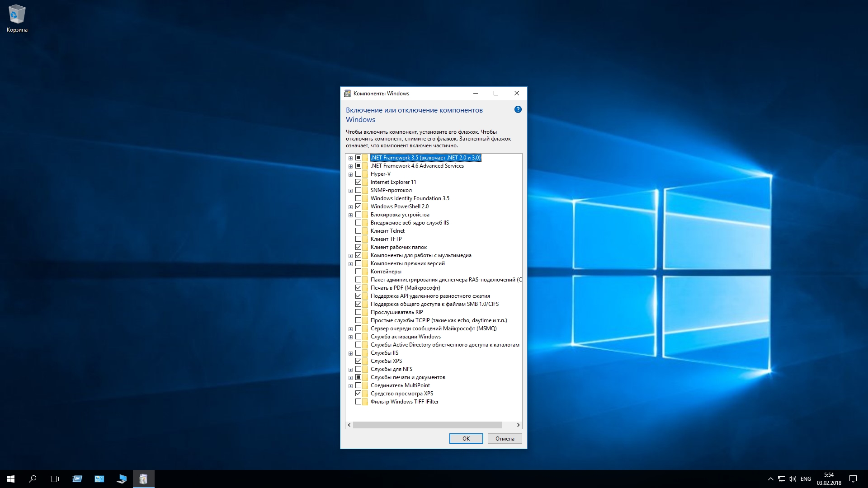
Task: Click the network tray icon
Action: tap(782, 479)
